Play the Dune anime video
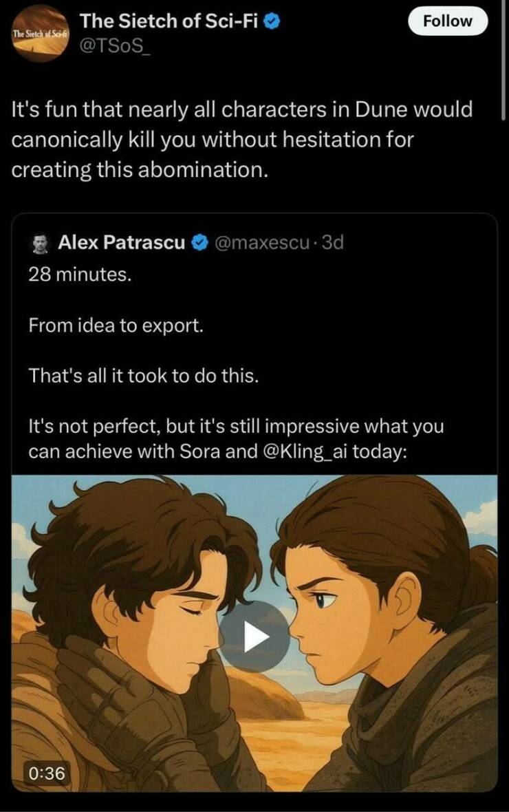 click(x=254, y=637)
